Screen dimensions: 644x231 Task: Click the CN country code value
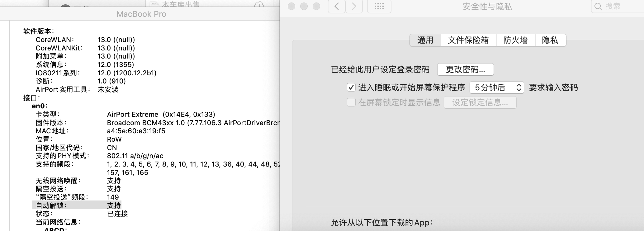(x=112, y=148)
